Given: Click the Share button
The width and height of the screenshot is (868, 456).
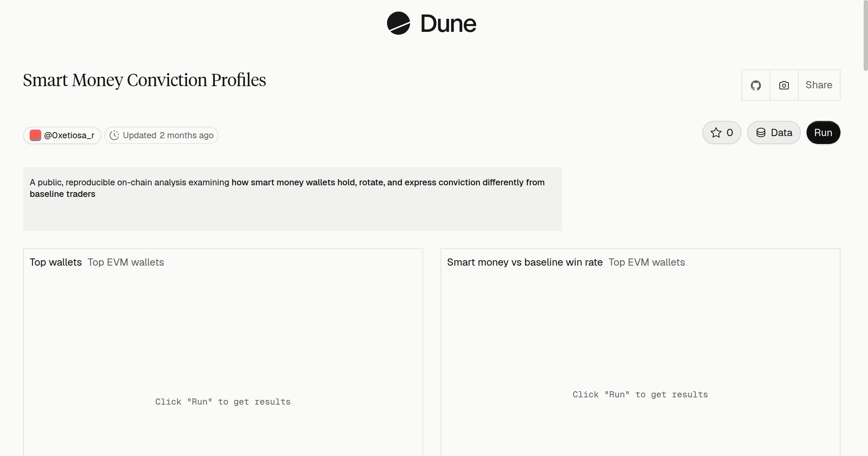Looking at the screenshot, I should click(819, 85).
